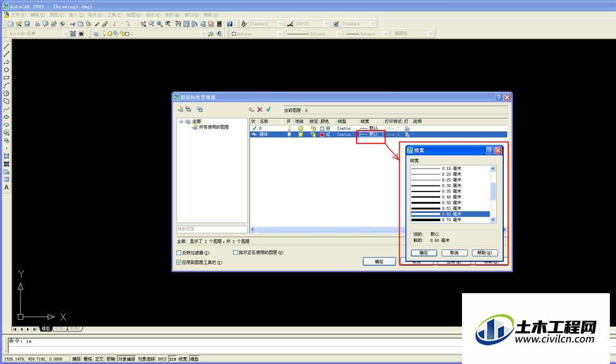616x364 pixels.
Task: Select the Multiline Text tool (A)
Action: [x=6, y=188]
